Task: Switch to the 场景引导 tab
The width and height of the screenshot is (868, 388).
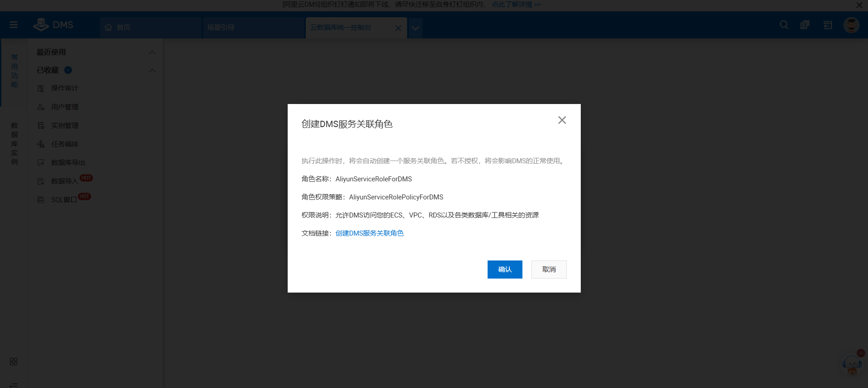Action: (253, 28)
